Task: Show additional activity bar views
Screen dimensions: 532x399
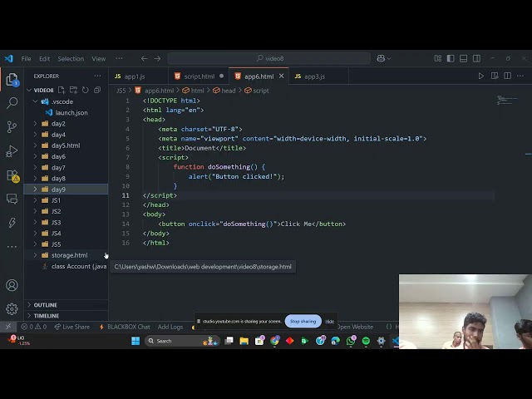Action: tap(12, 247)
